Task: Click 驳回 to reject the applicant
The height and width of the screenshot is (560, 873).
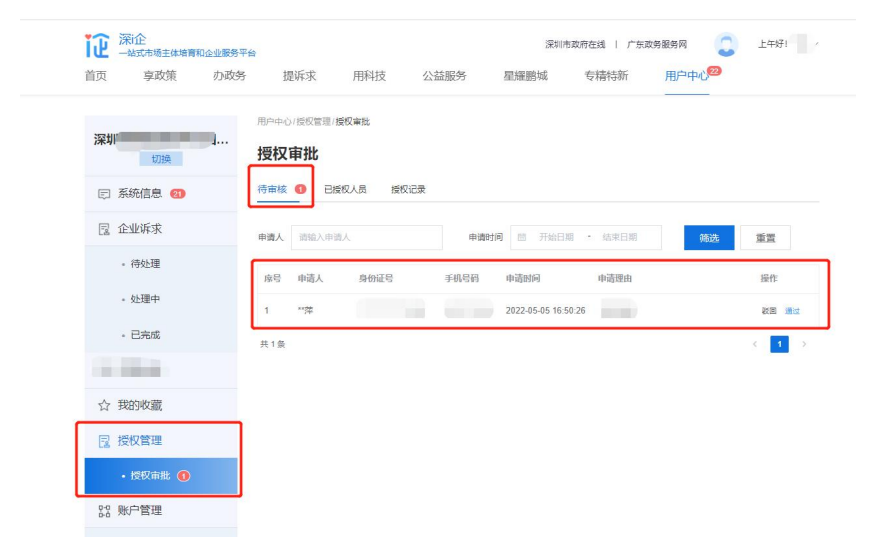Action: (769, 311)
